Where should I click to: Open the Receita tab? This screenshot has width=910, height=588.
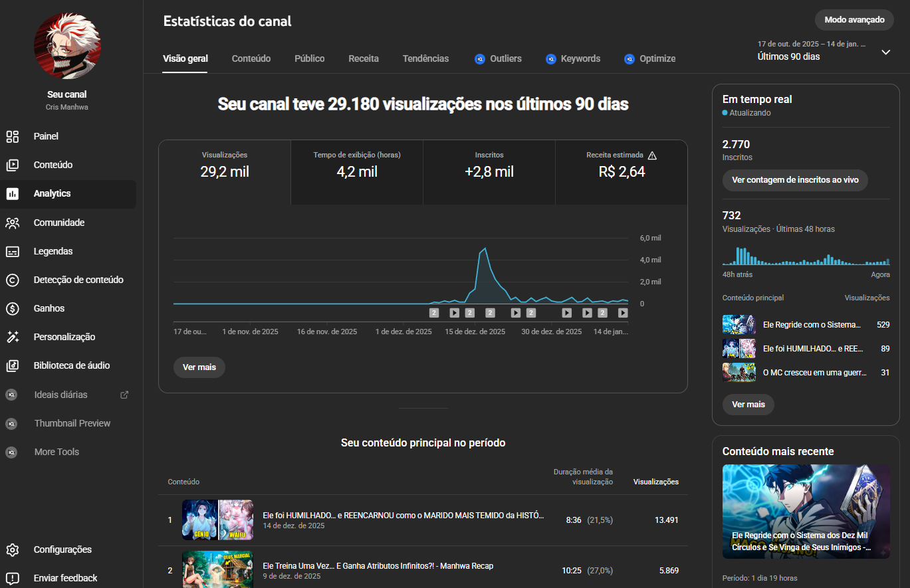(364, 58)
